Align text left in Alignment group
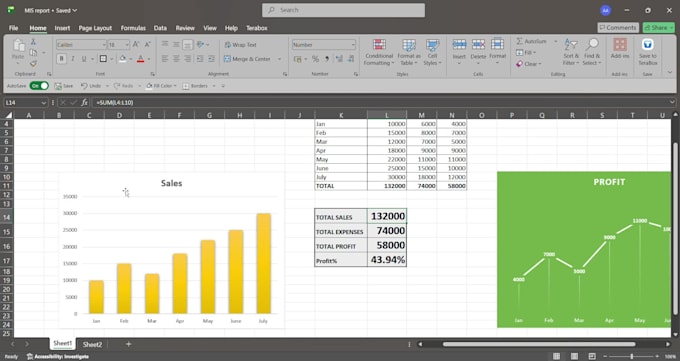 click(x=165, y=59)
